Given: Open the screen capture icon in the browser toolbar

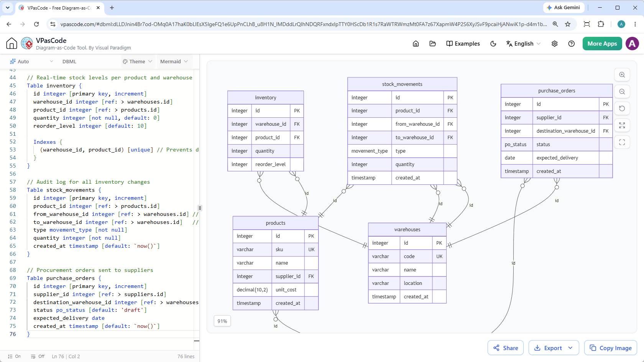Looking at the screenshot, I should pyautogui.click(x=586, y=24).
